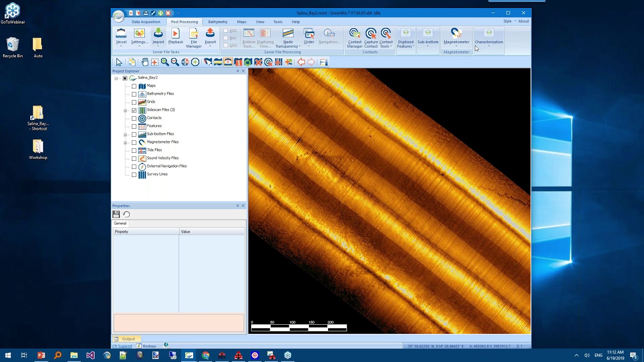Pin the Project Explorer panel
Viewport: 644px width, 362px height.
coord(237,71)
